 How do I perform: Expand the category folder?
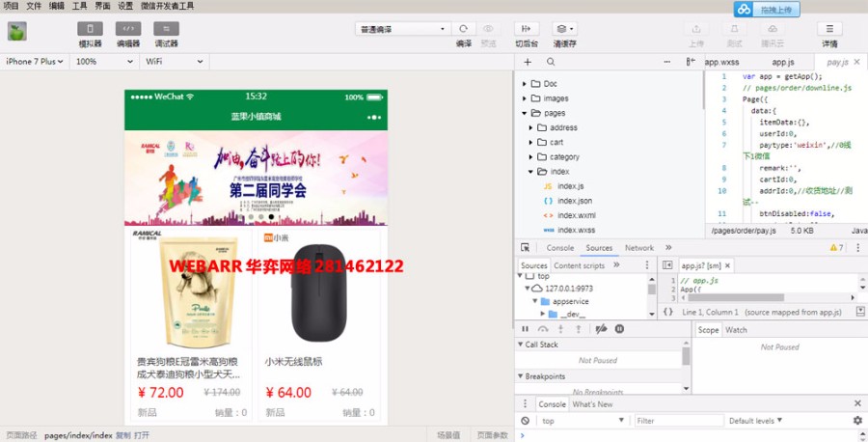pyautogui.click(x=530, y=156)
